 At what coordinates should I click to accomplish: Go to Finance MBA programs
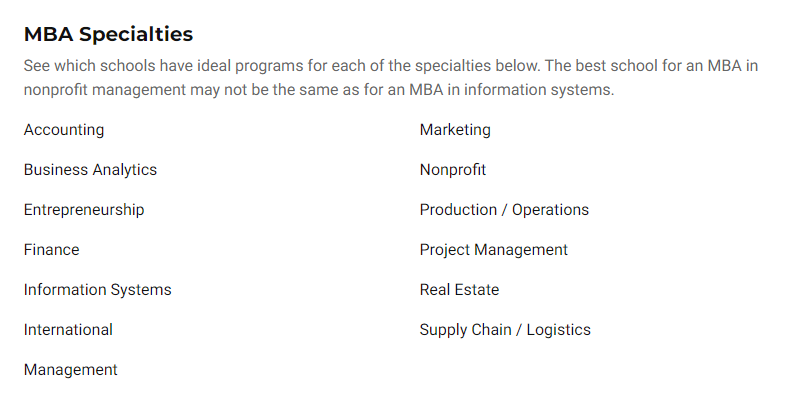pos(51,250)
